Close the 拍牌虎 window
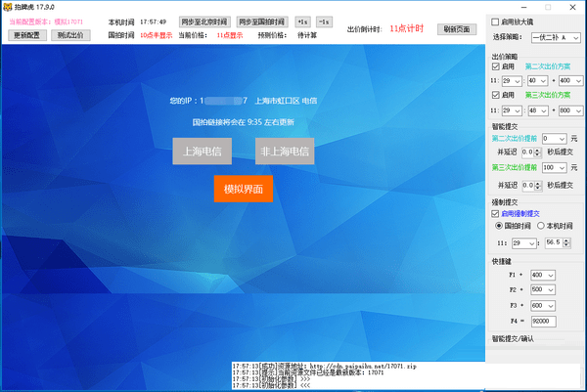The width and height of the screenshot is (587, 392). pos(572,7)
